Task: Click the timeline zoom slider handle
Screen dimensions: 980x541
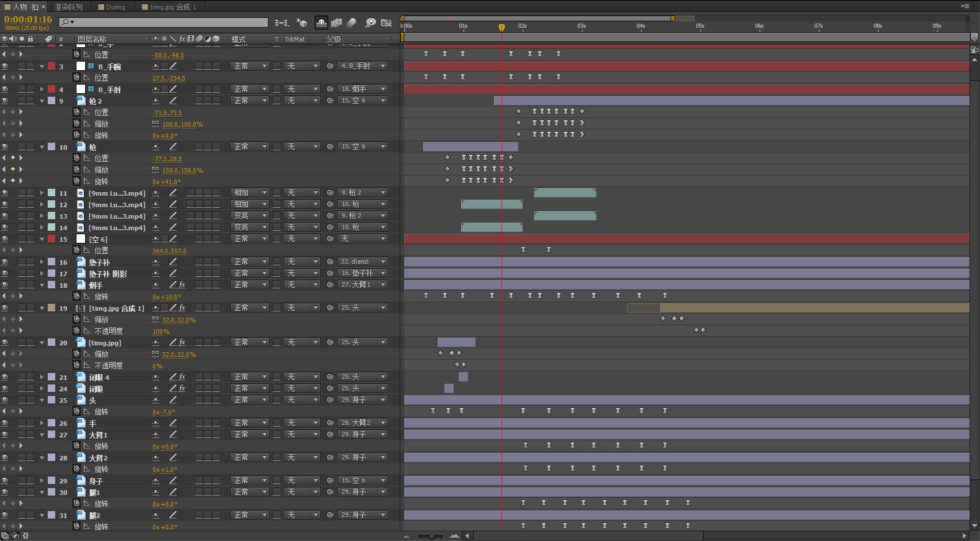Action: pos(431,536)
